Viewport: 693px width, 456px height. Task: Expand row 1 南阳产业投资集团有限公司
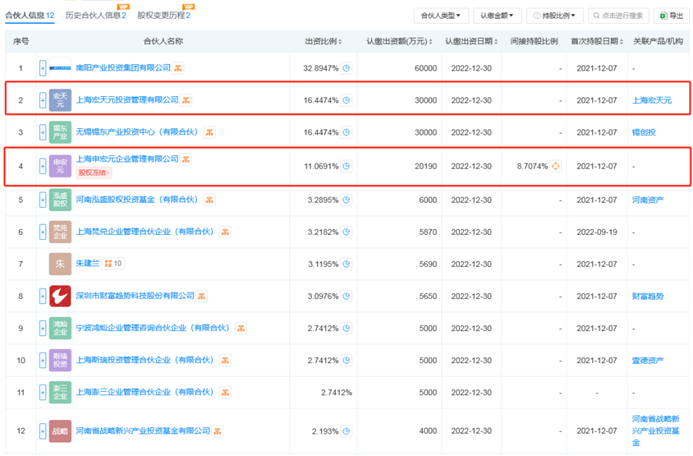[42, 68]
